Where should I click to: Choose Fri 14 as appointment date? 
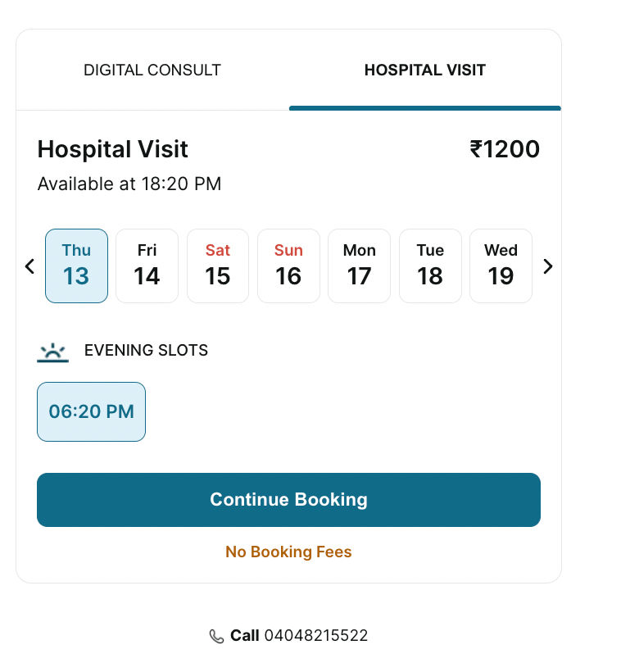[x=147, y=266]
